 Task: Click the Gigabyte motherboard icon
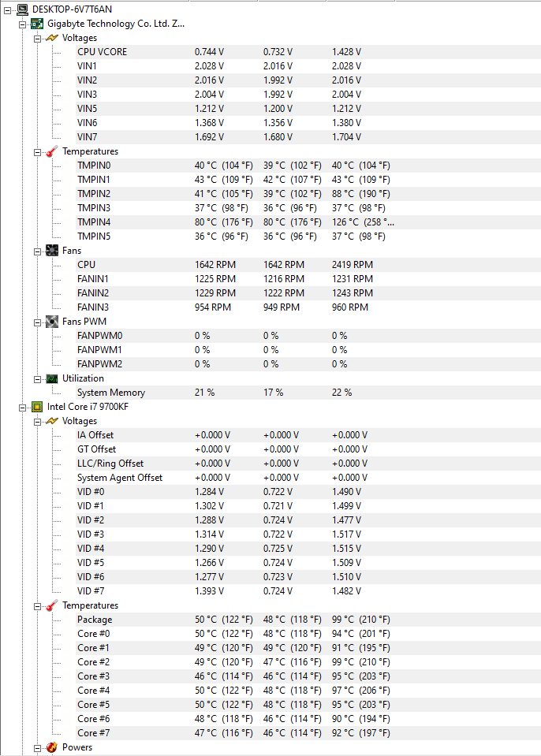tap(37, 24)
